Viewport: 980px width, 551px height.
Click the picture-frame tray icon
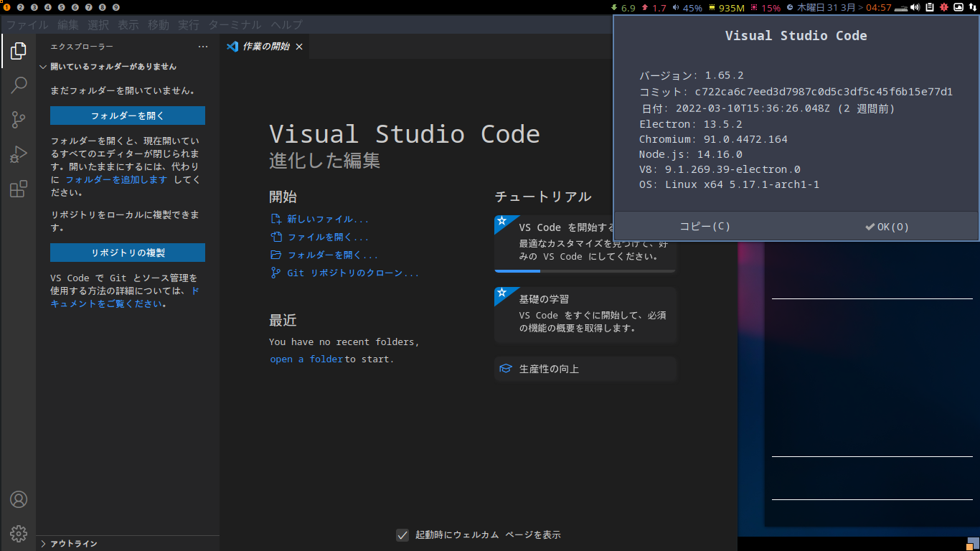pos(958,7)
